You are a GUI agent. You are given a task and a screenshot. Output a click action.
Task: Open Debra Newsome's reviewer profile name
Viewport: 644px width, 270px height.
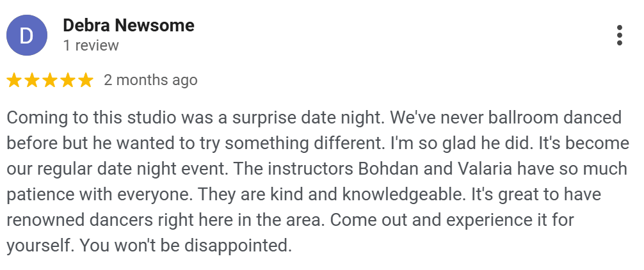pos(128,26)
